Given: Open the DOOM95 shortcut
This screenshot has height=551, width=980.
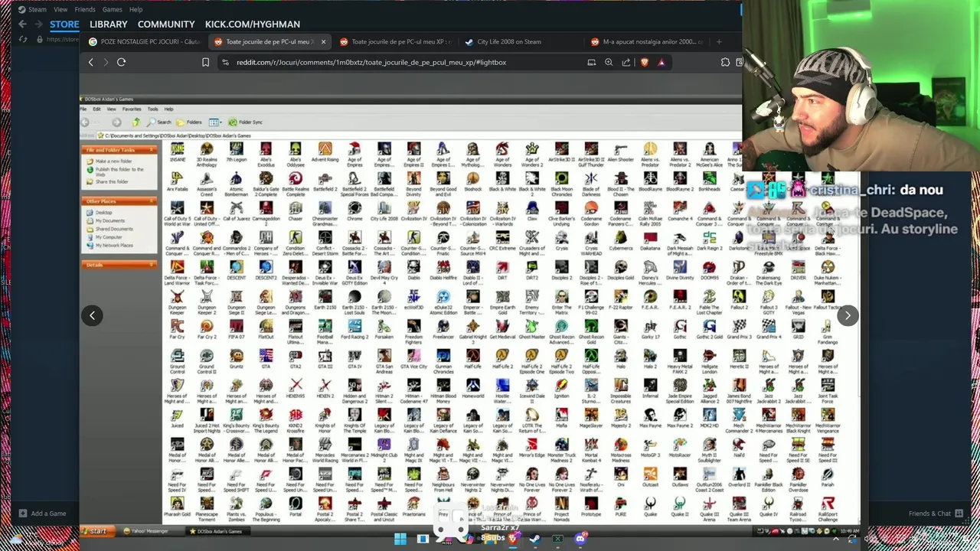Looking at the screenshot, I should [710, 272].
